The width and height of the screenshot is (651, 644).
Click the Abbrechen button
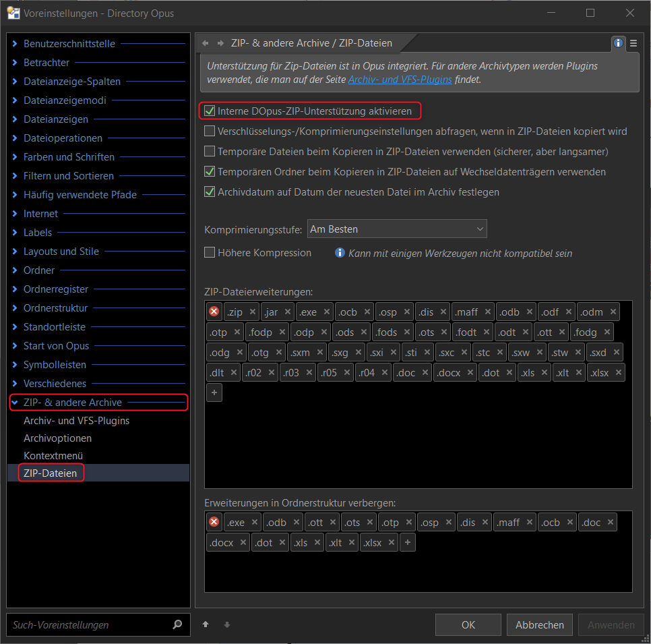click(x=540, y=625)
